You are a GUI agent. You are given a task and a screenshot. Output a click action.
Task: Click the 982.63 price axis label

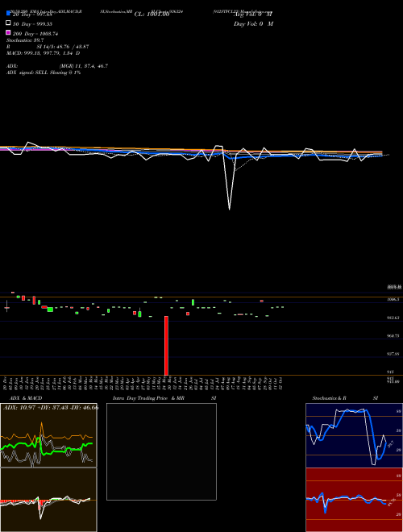(x=393, y=318)
